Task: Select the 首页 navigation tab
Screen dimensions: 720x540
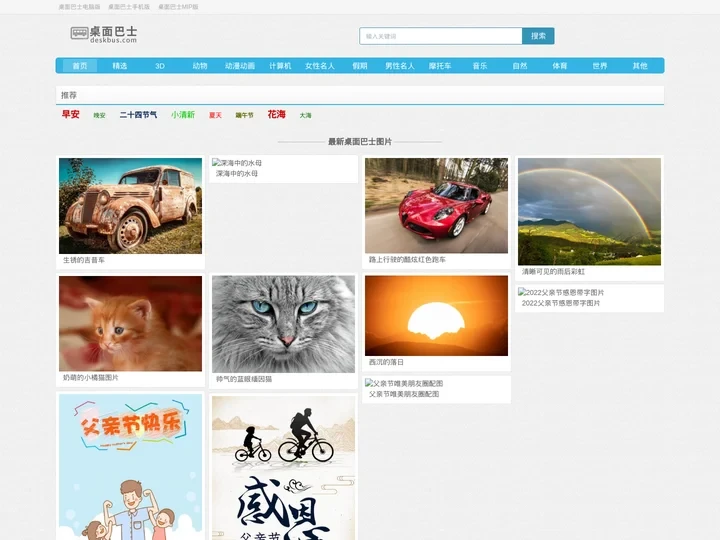Action: tap(79, 66)
